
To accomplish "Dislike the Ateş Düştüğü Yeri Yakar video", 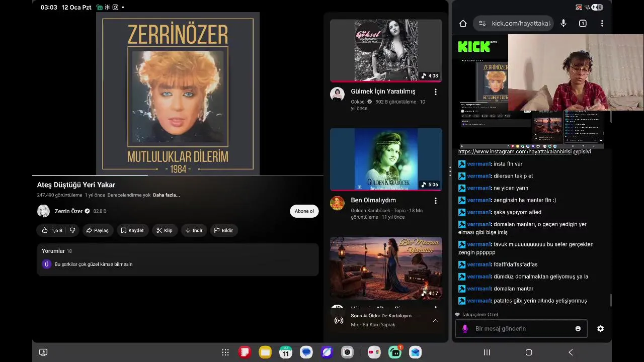I will click(x=72, y=230).
